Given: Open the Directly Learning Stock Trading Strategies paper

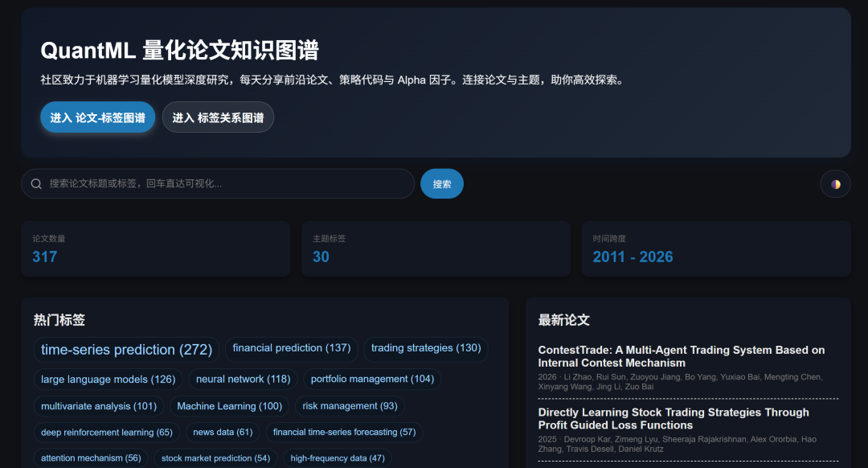Looking at the screenshot, I should click(673, 418).
